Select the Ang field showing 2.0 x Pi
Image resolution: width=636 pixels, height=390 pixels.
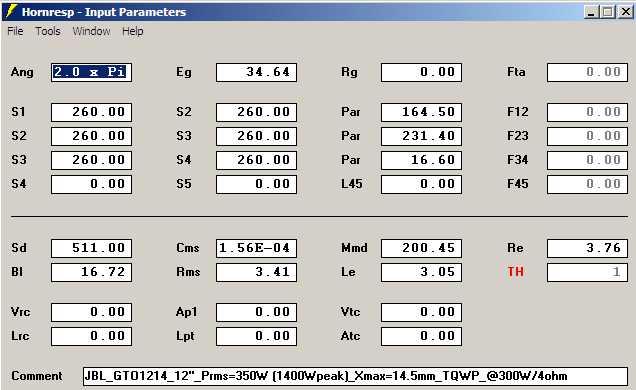coord(91,73)
